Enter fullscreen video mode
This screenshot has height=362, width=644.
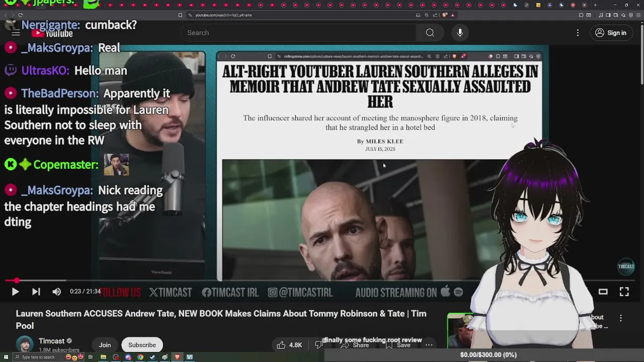click(624, 292)
